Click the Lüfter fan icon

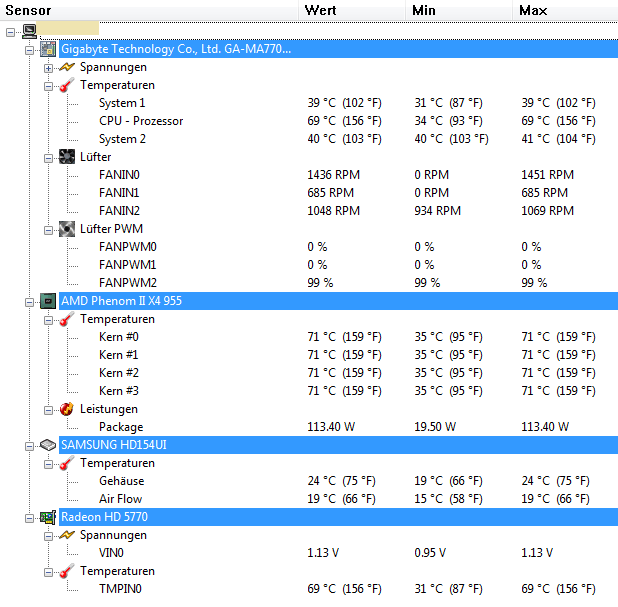pos(67,157)
